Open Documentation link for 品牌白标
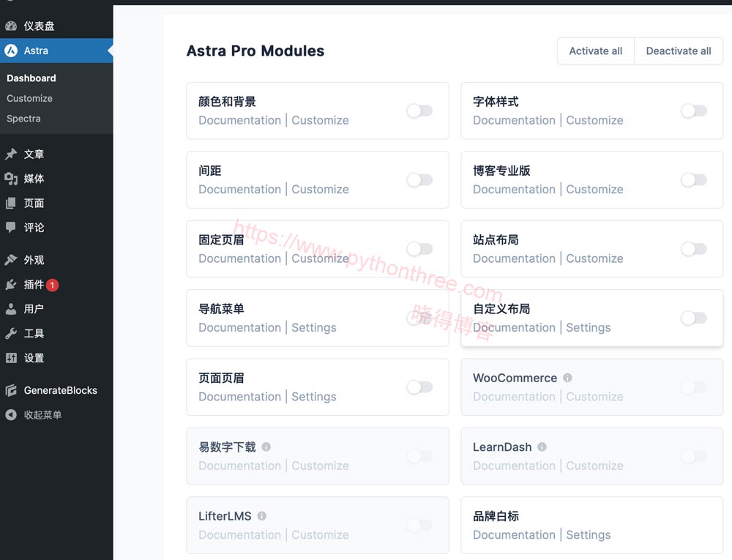This screenshot has width=732, height=560. click(x=514, y=535)
